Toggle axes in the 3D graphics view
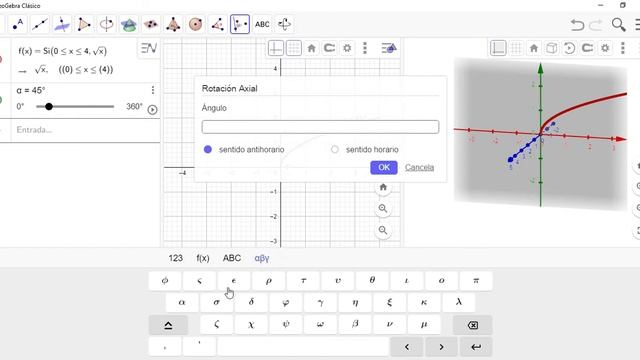Screen dimensions: 640x360 point(498,48)
